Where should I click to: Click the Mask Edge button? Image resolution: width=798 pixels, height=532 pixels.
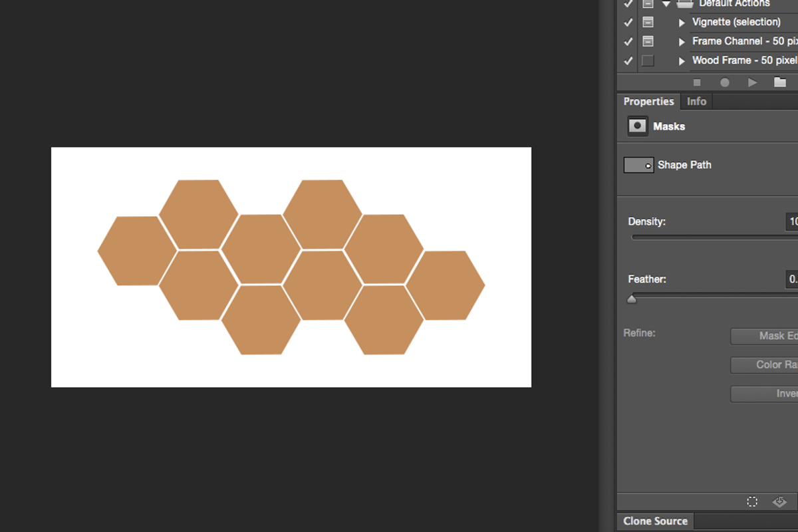coord(765,336)
